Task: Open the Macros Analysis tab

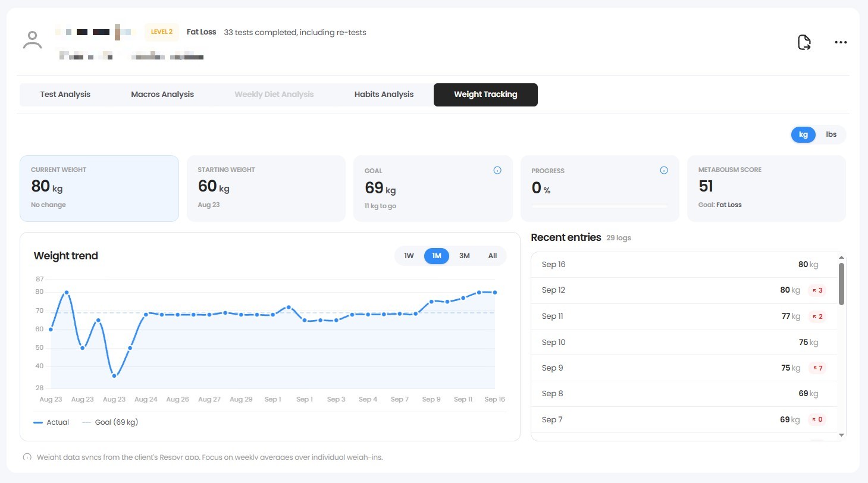Action: pyautogui.click(x=162, y=95)
